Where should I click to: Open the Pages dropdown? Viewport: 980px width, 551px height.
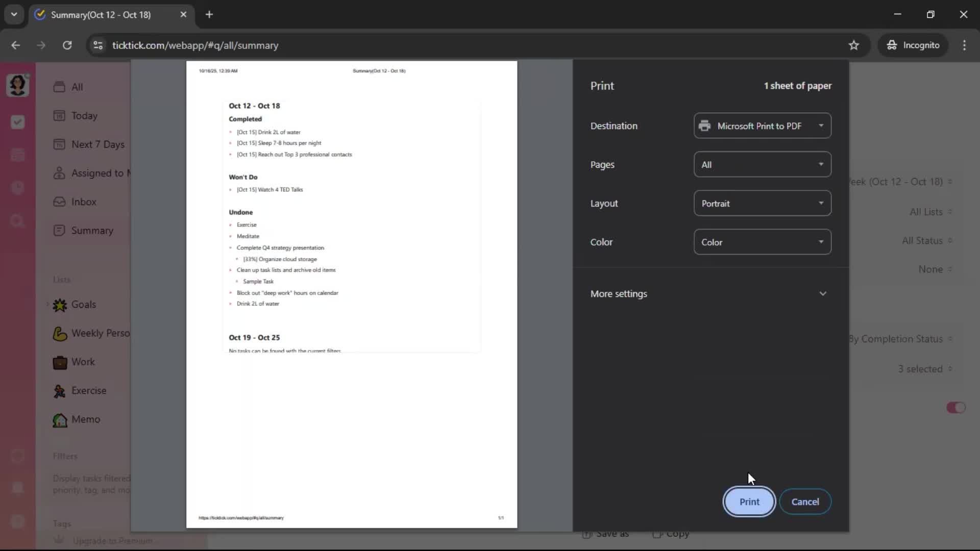[x=762, y=165]
